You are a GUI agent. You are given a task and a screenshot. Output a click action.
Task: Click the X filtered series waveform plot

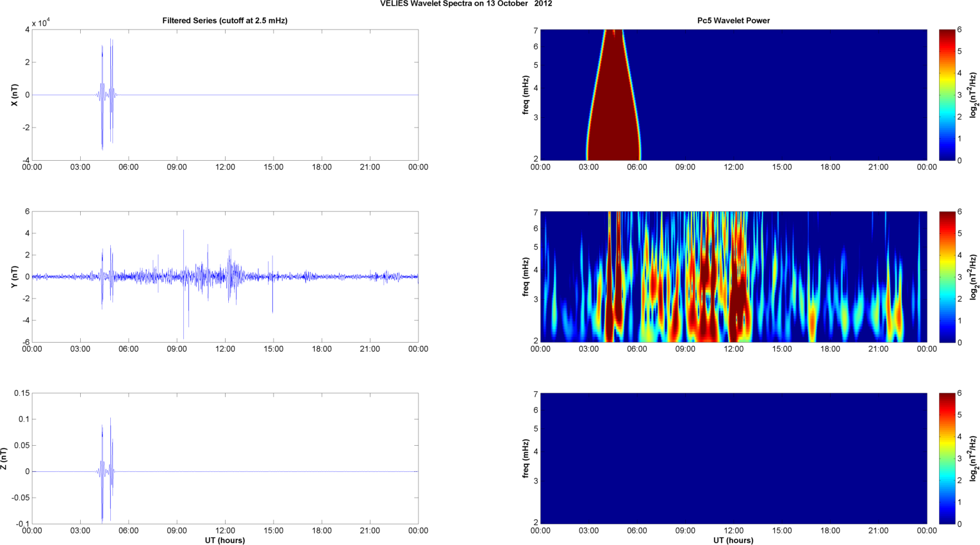click(225, 95)
